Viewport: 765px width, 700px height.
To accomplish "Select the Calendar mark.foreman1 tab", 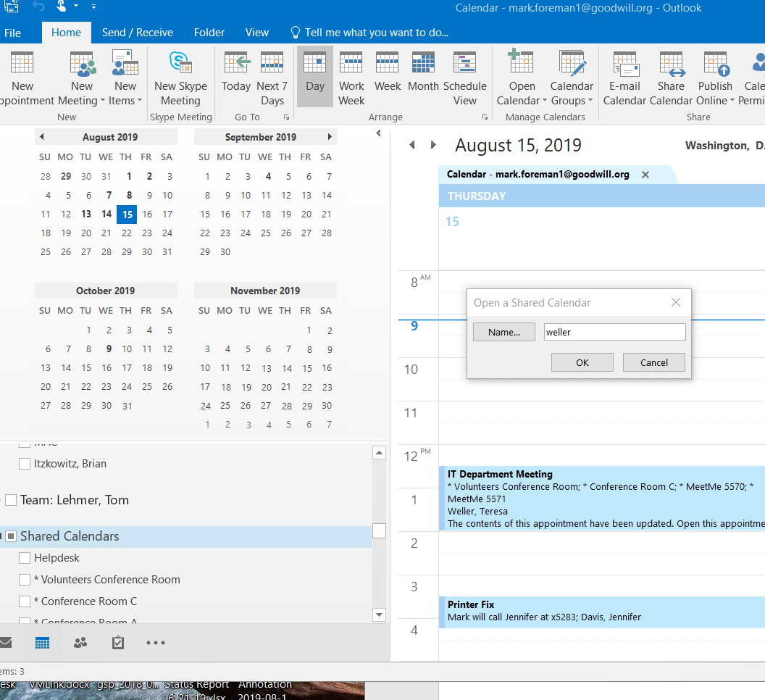I will pyautogui.click(x=538, y=174).
